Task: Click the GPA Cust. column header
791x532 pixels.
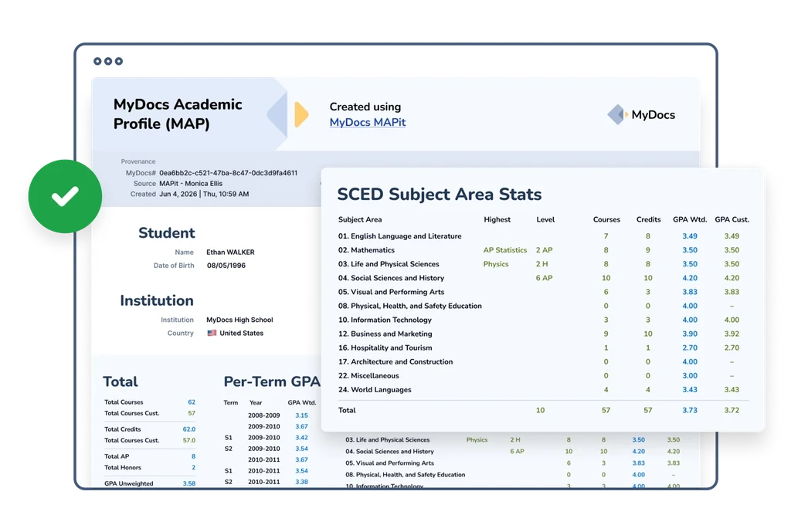Action: pos(732,219)
